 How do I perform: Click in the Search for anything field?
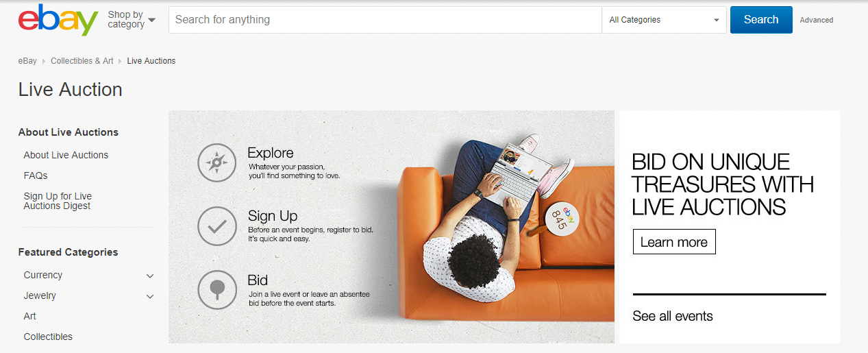pos(385,20)
